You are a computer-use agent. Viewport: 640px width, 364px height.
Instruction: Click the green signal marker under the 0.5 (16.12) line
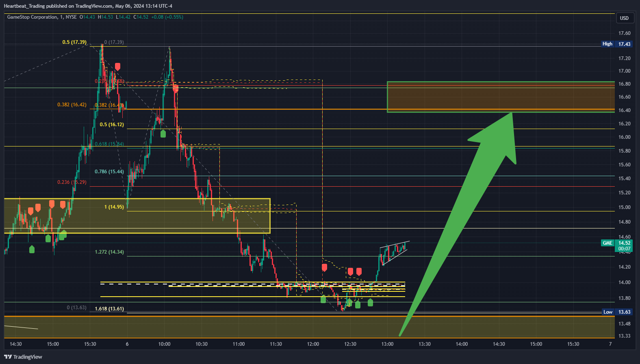[x=163, y=134]
